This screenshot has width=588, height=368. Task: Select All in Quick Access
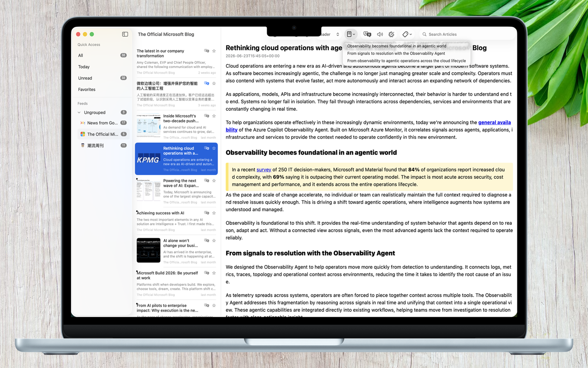102,55
